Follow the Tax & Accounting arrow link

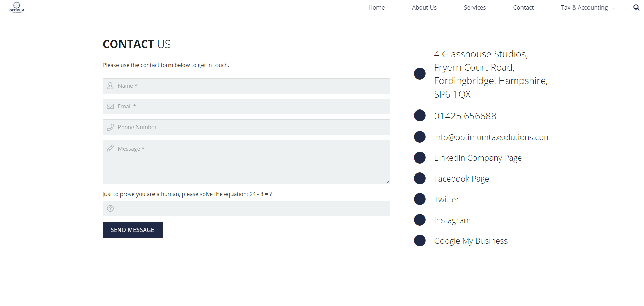588,7
